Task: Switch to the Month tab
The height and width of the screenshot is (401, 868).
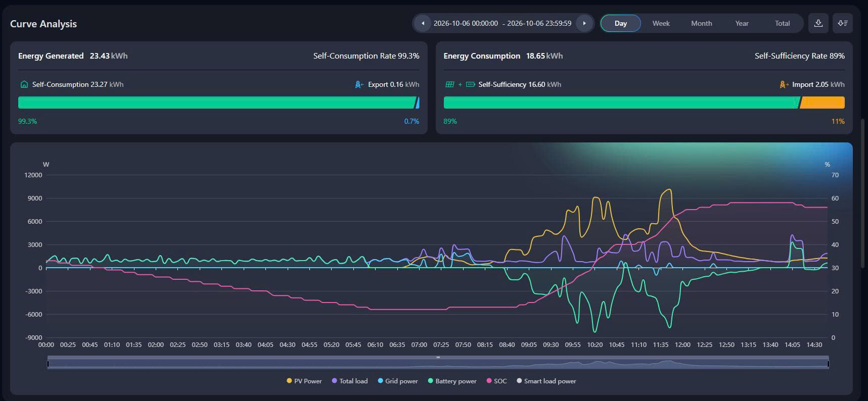Action: [x=701, y=23]
